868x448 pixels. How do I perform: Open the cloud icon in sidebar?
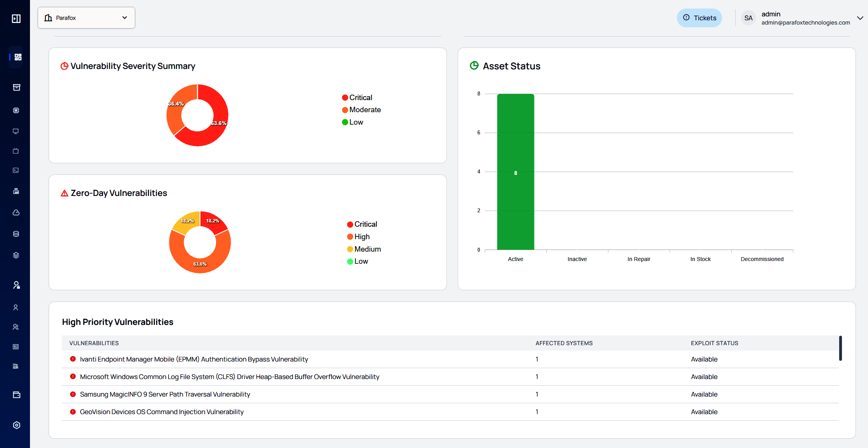point(16,213)
